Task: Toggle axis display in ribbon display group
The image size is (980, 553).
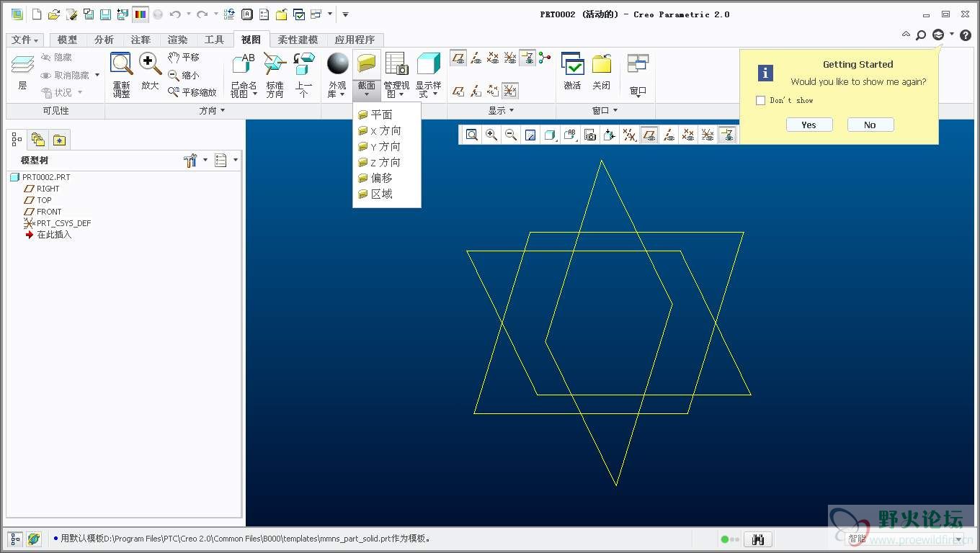Action: click(476, 58)
